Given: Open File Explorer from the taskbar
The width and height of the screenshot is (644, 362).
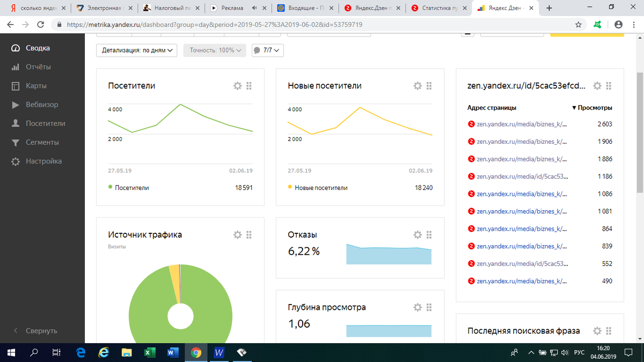Looking at the screenshot, I should click(127, 352).
